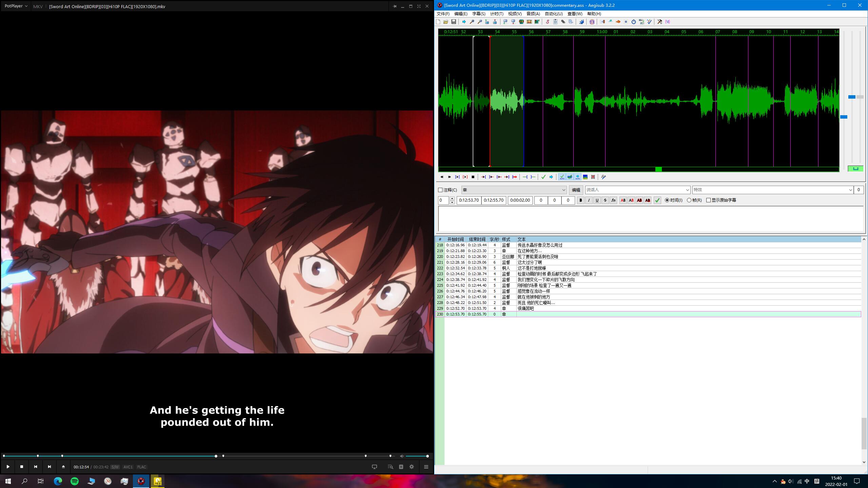
Task: Open the ASSDraw3 anime face icon
Action: 592,22
